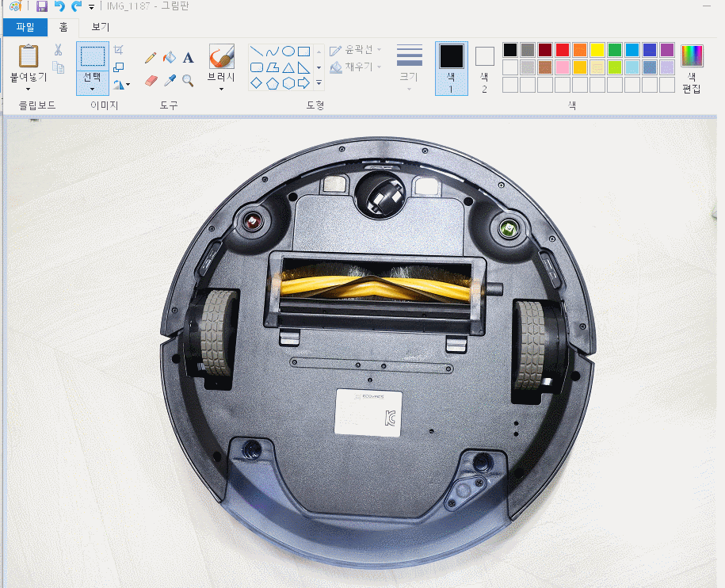Switch to the 보기 ribbon tab
The height and width of the screenshot is (588, 725).
click(x=101, y=27)
